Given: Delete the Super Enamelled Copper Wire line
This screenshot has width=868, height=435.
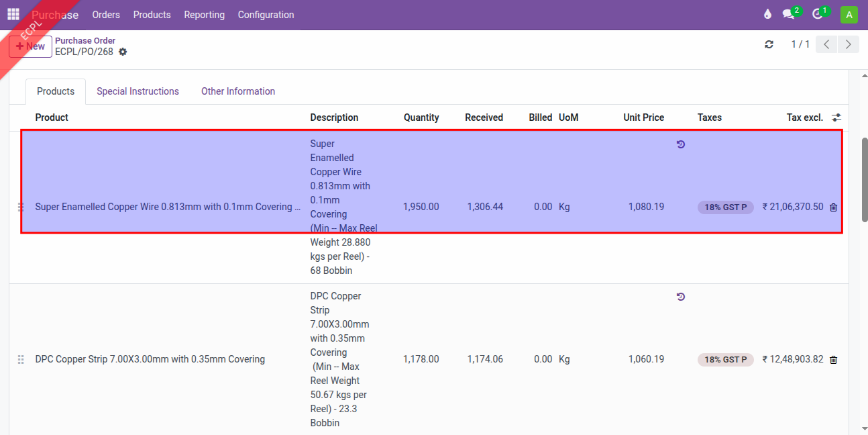Looking at the screenshot, I should point(833,207).
